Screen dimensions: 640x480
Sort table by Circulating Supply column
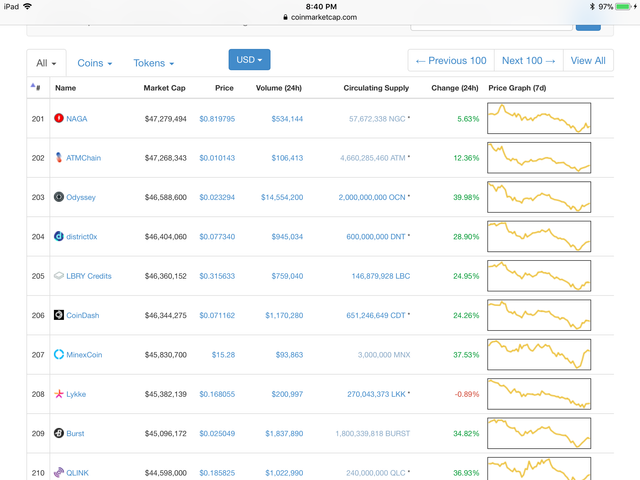pyautogui.click(x=376, y=88)
